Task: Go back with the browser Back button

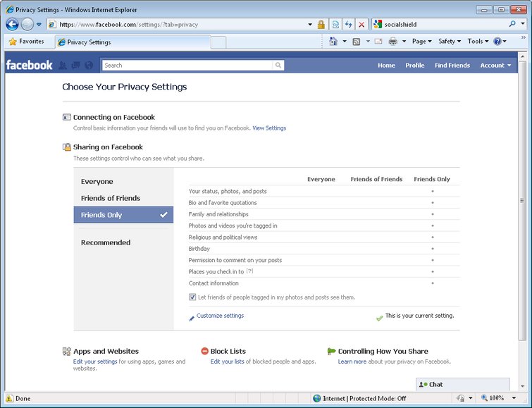Action: click(x=12, y=25)
